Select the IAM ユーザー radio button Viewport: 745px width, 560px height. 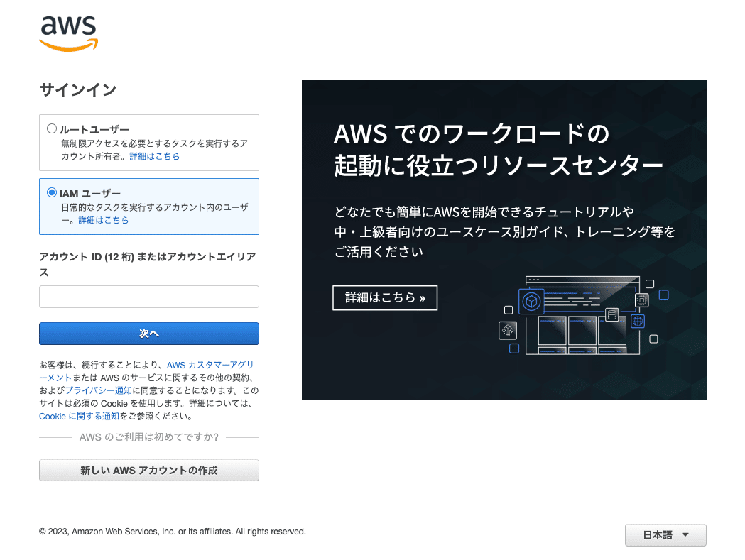click(52, 192)
